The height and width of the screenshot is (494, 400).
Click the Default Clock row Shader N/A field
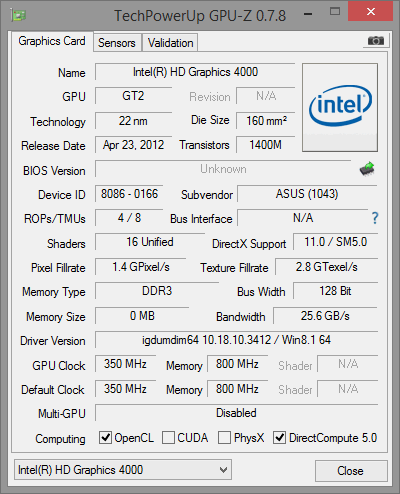348,389
